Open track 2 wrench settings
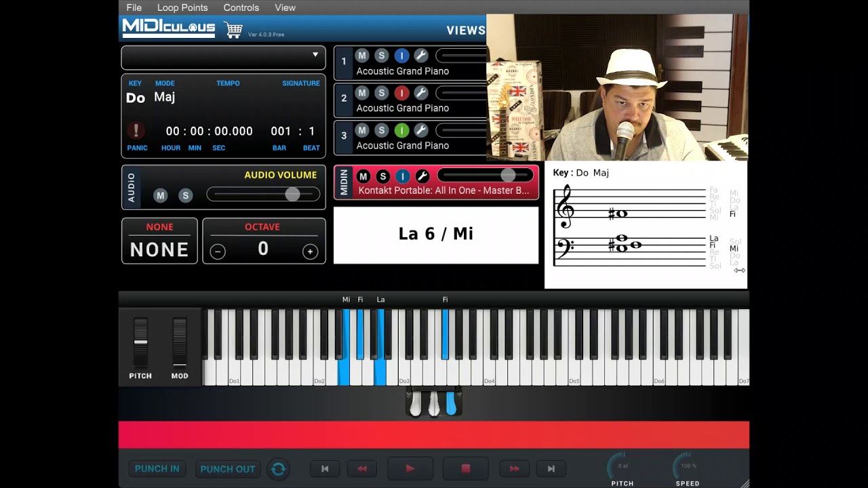Viewport: 868px width, 488px height. pos(420,93)
